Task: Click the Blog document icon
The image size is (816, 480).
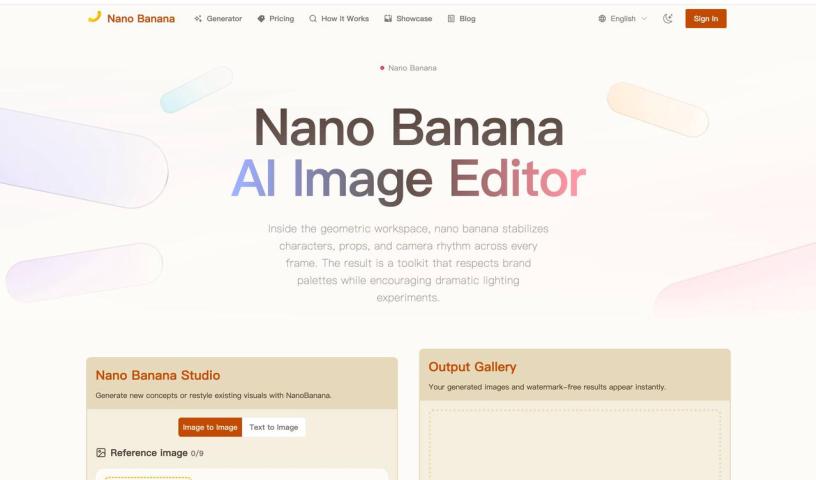Action: 451,19
